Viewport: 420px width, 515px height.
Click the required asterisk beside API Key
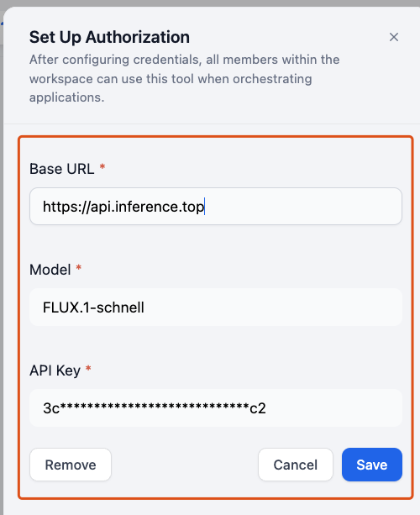[x=88, y=369]
